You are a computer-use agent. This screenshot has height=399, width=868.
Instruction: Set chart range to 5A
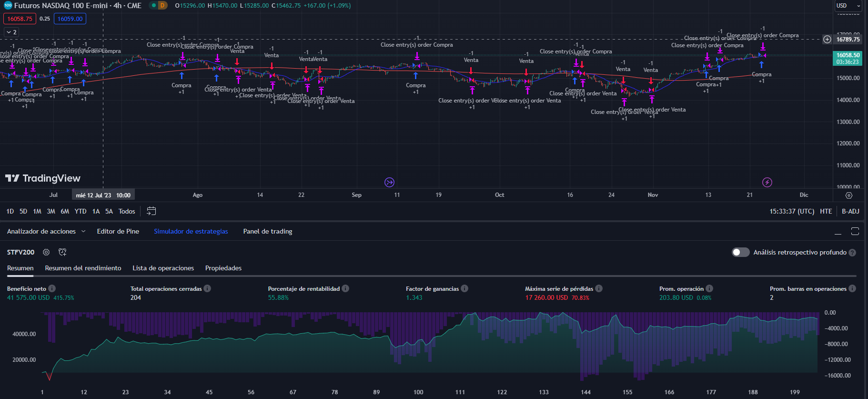tap(109, 211)
